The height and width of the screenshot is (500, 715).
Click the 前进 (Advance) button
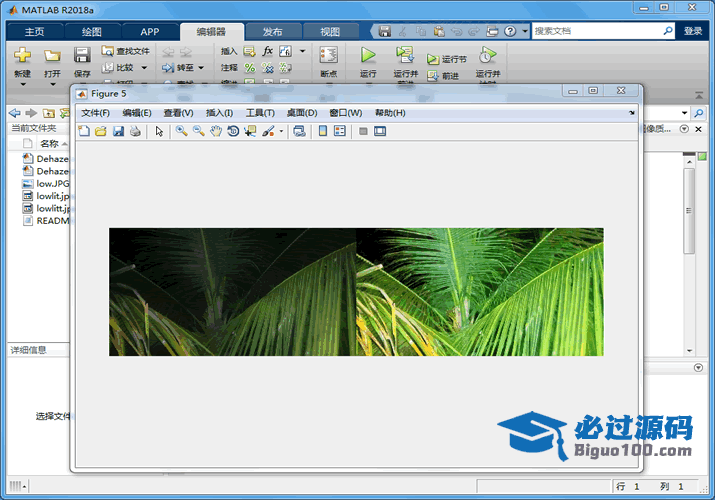tap(443, 76)
